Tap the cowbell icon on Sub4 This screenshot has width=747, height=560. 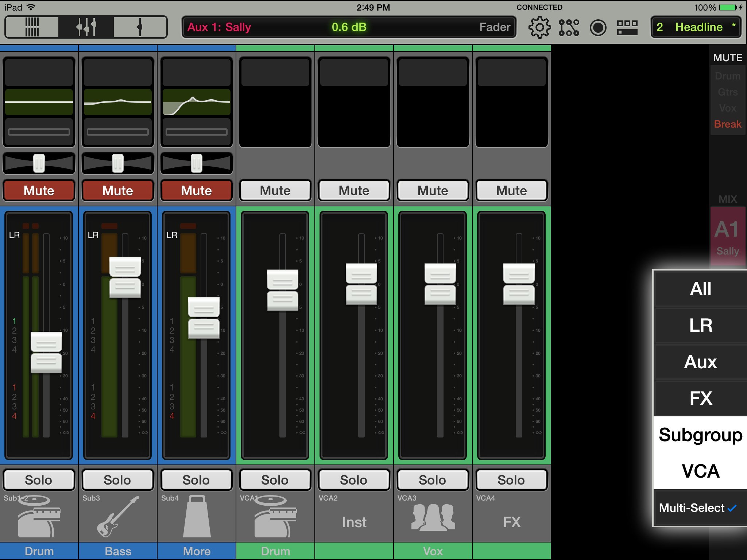point(197,517)
